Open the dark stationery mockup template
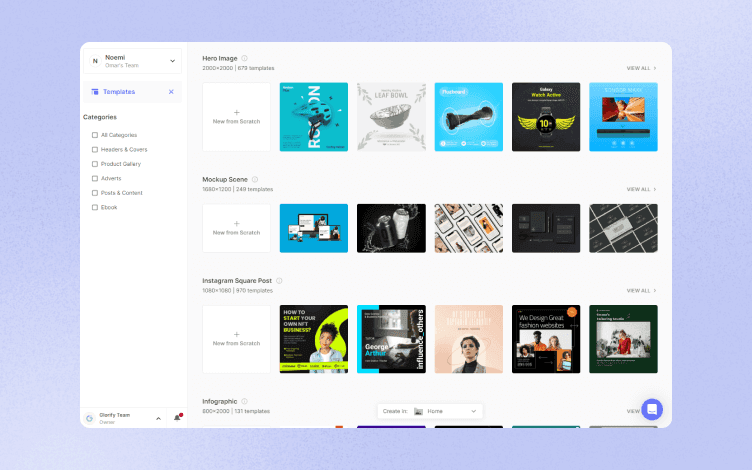 pos(546,228)
